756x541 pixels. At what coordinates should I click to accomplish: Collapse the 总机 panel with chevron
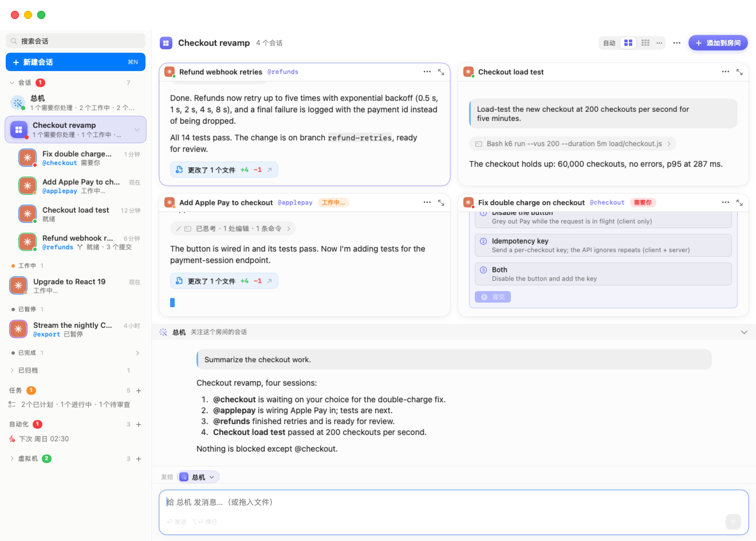(744, 332)
